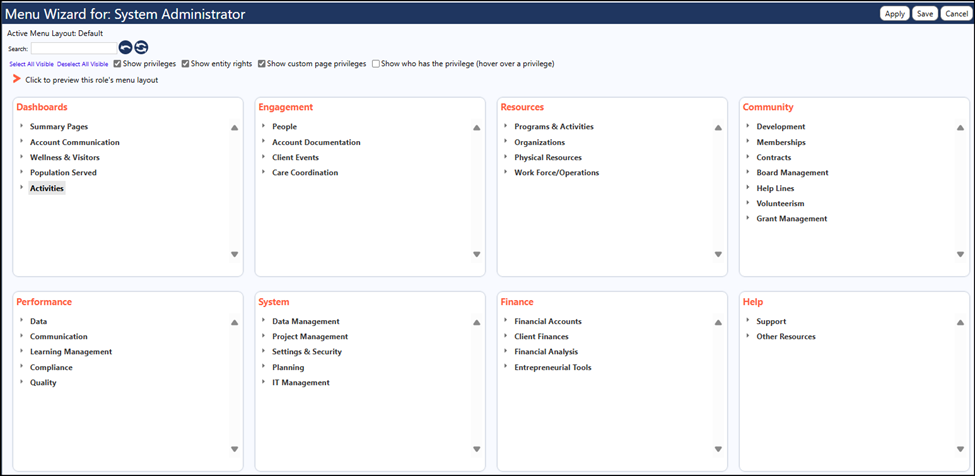
Task: Select Settings & Security item
Action: [307, 352]
